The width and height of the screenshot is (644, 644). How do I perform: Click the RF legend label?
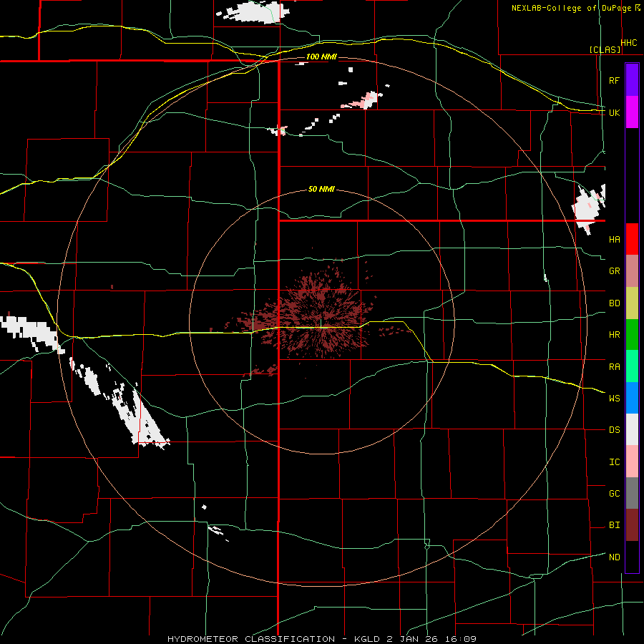coord(614,80)
